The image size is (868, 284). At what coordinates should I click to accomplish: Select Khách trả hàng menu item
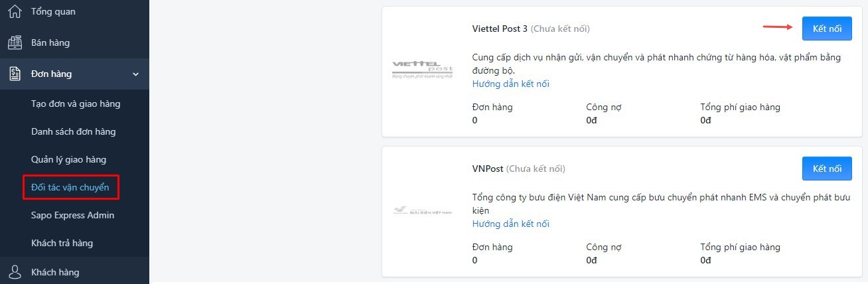62,244
